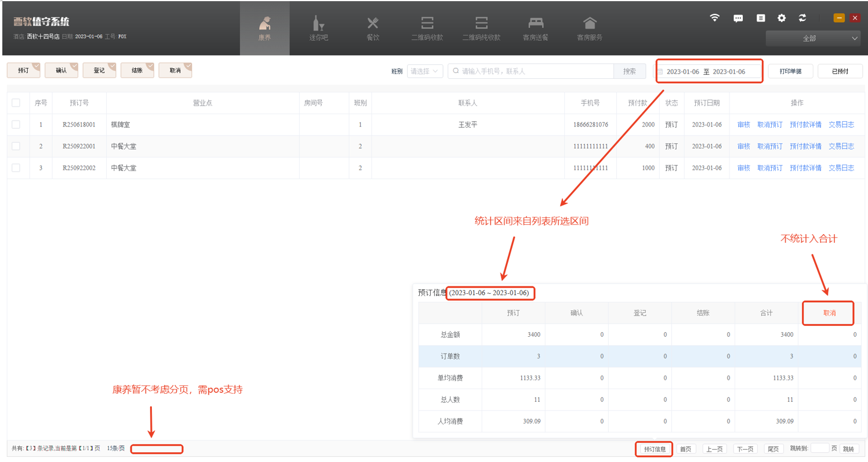Open the 全部 dropdown at top right

(812, 38)
